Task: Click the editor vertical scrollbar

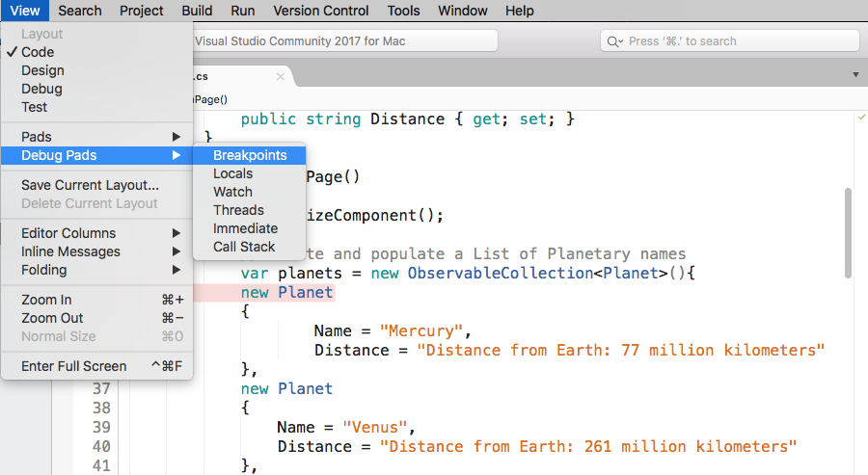Action: point(848,233)
